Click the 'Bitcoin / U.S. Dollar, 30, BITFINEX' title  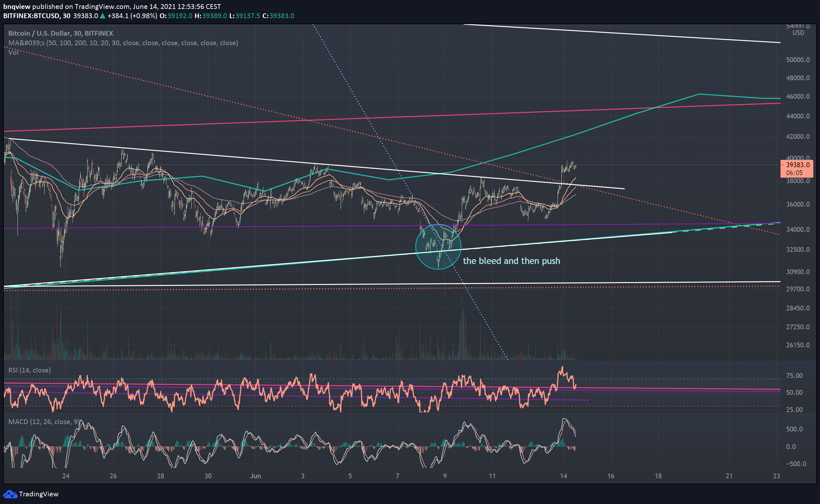61,33
